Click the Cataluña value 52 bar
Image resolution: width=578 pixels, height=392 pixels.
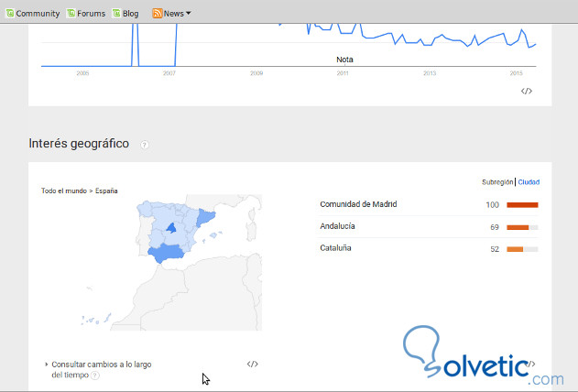tap(522, 249)
